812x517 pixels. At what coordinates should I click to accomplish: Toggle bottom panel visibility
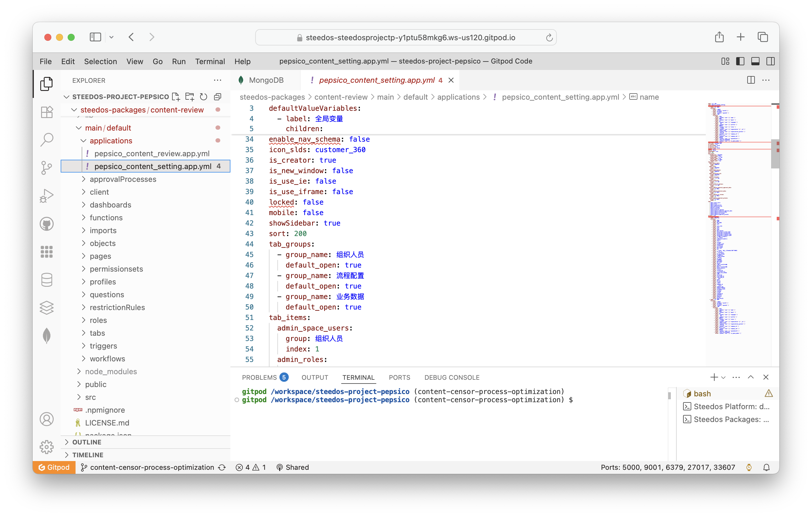755,61
